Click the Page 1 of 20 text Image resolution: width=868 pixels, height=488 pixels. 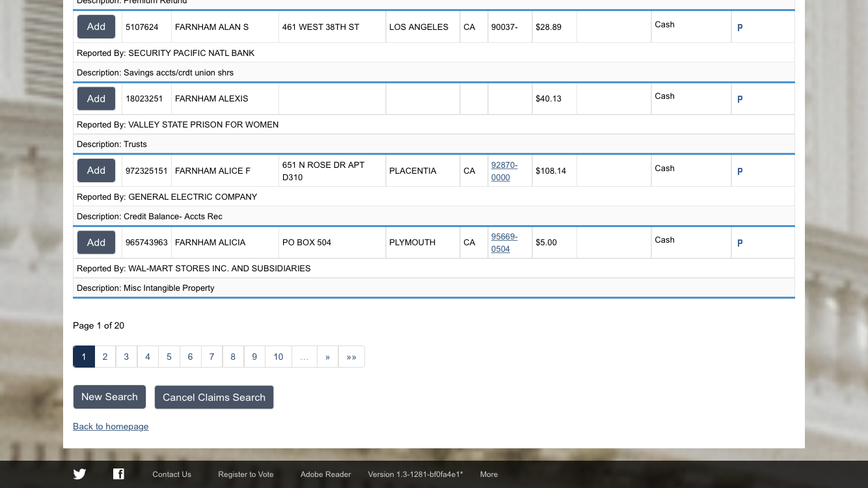pos(98,325)
